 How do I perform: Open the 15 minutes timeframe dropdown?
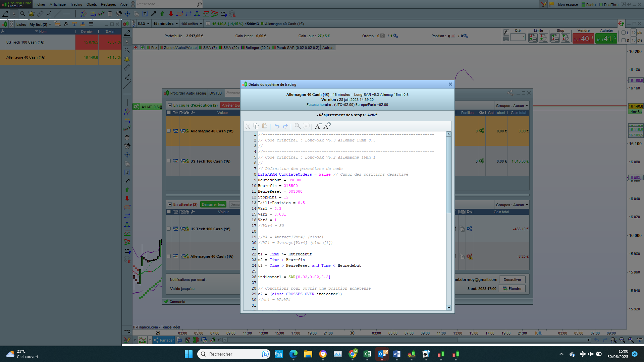pyautogui.click(x=166, y=24)
